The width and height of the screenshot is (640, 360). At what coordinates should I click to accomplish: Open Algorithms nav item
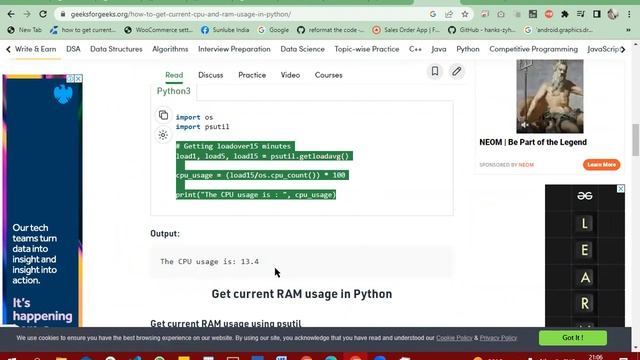click(170, 49)
